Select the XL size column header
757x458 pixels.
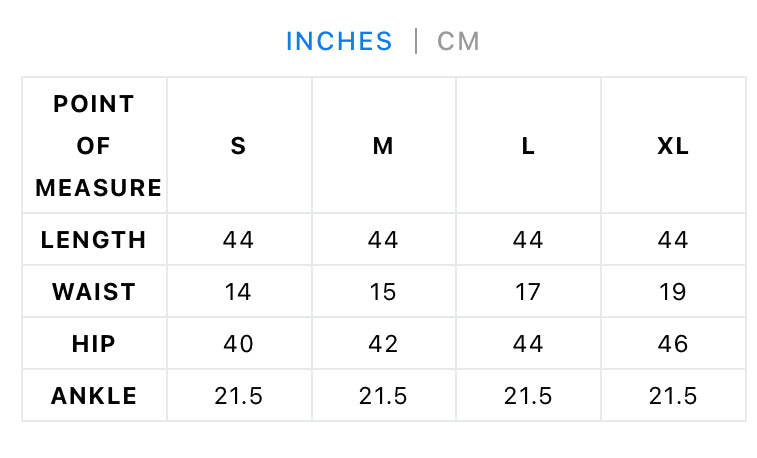coord(673,145)
